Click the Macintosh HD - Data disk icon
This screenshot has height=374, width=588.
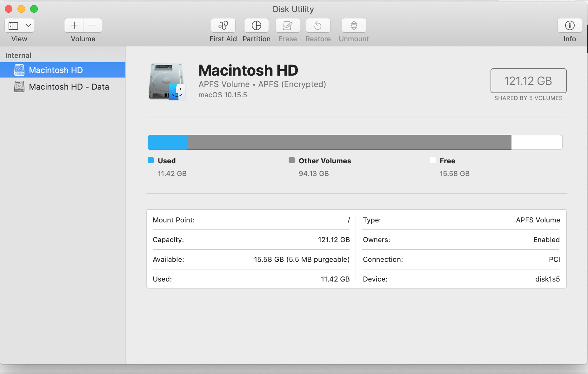tap(19, 86)
